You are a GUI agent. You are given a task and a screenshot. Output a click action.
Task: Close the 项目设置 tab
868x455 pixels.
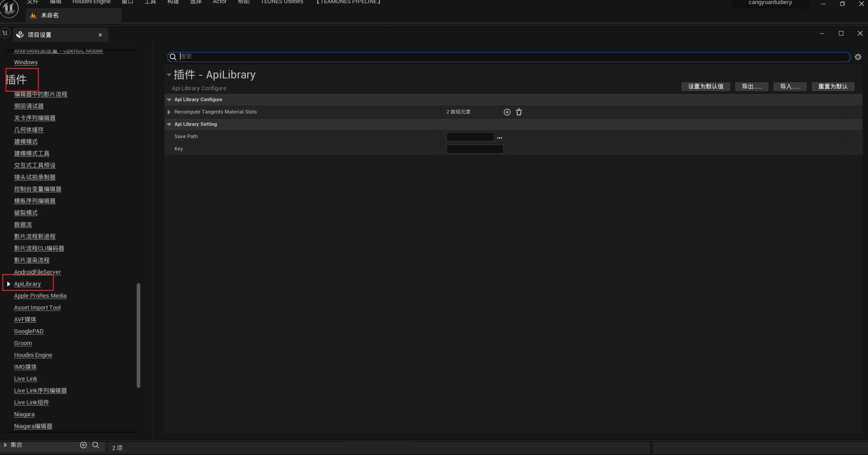(100, 35)
